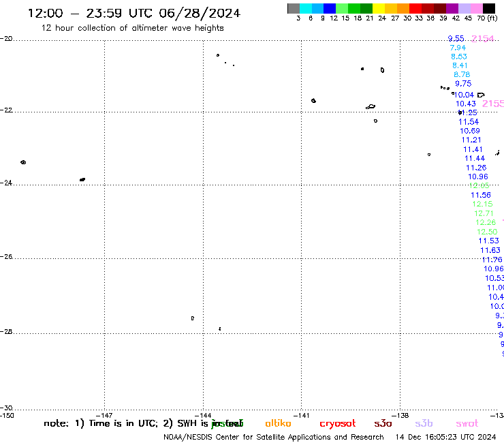Select the longitude axis label -141
The height and width of the screenshot is (443, 504).
pyautogui.click(x=302, y=415)
